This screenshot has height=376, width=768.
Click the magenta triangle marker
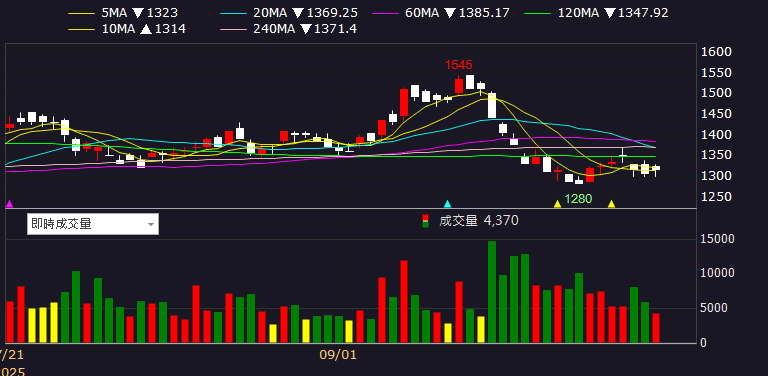(9, 204)
